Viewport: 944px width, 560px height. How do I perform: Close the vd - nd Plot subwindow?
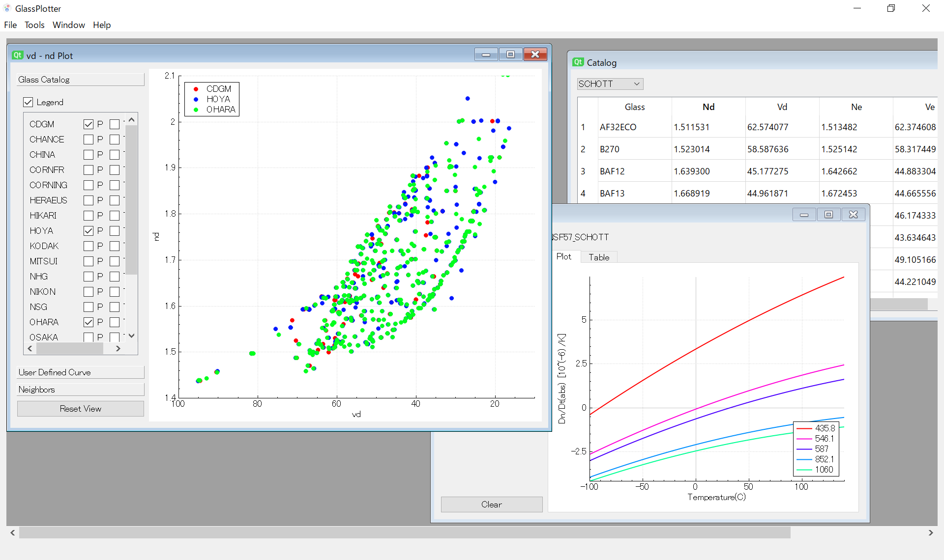point(535,55)
